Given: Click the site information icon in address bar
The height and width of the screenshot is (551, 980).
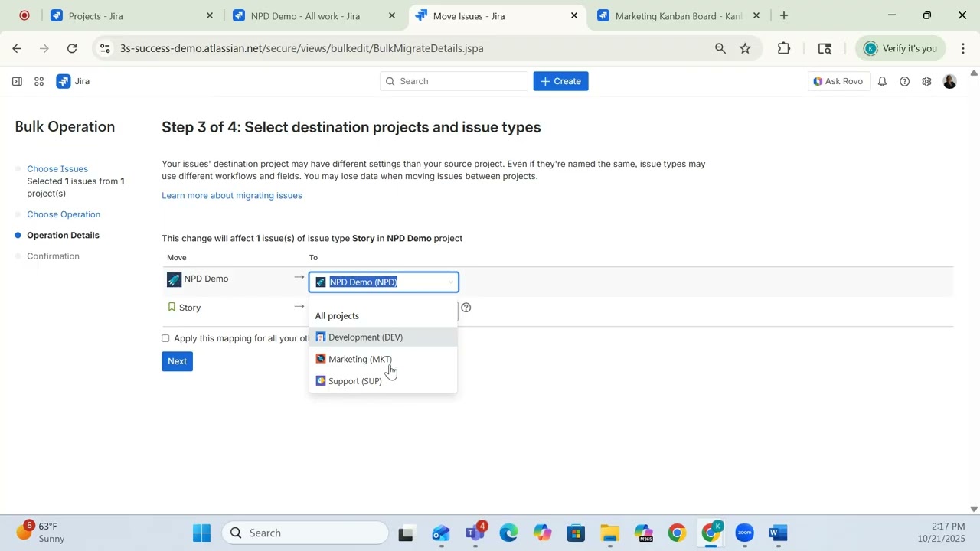Looking at the screenshot, I should point(105,48).
